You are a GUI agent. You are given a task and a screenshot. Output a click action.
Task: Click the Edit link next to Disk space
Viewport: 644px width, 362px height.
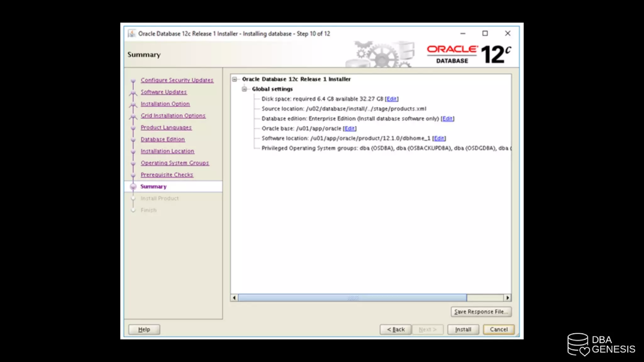[391, 99]
